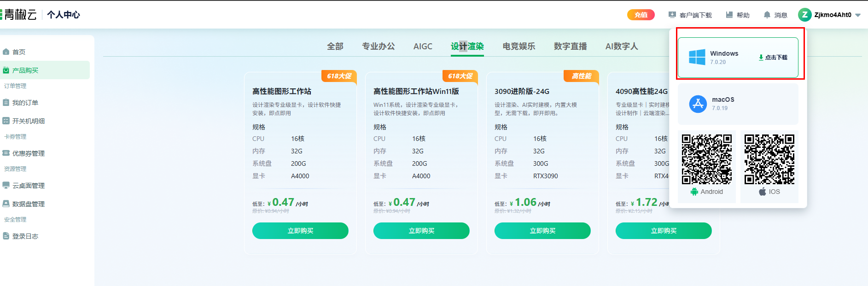Select the macOS 7.0.19 download card
This screenshot has width=868, height=286.
click(x=738, y=104)
